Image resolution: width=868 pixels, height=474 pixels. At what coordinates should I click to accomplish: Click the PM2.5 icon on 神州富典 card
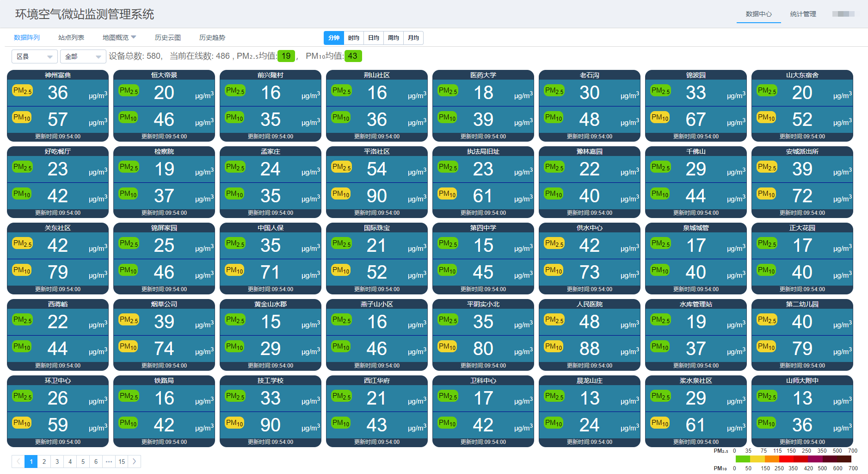click(22, 90)
